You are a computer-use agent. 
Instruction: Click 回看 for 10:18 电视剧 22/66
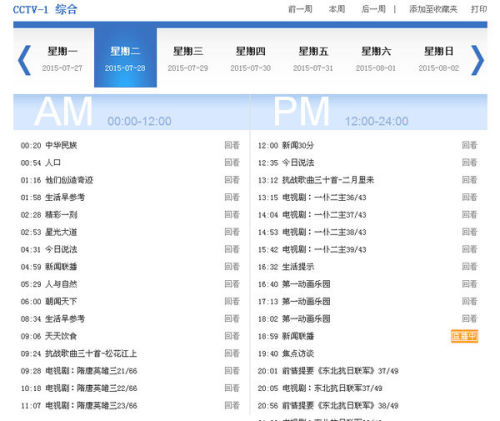232,388
